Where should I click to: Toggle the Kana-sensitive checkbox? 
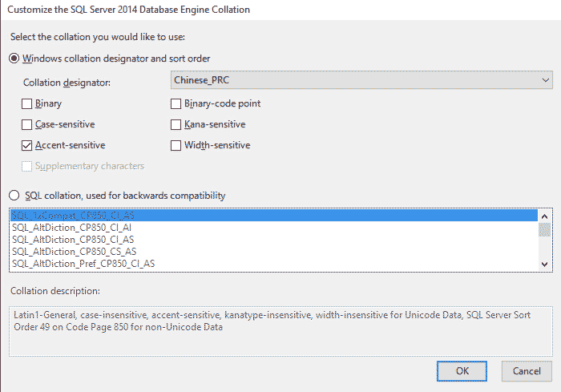176,124
